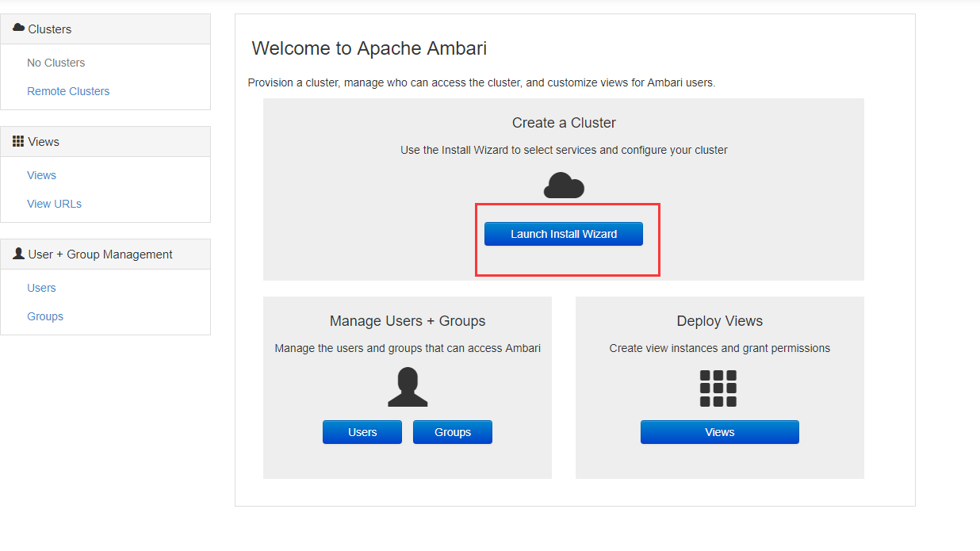
Task: Open Groups from Manage Users + Groups card
Action: coord(453,432)
